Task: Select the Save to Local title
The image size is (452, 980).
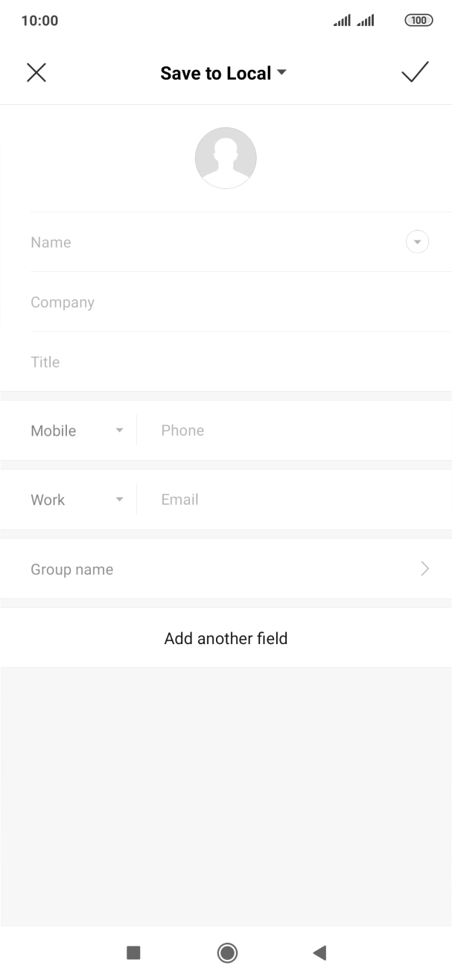Action: click(x=215, y=72)
